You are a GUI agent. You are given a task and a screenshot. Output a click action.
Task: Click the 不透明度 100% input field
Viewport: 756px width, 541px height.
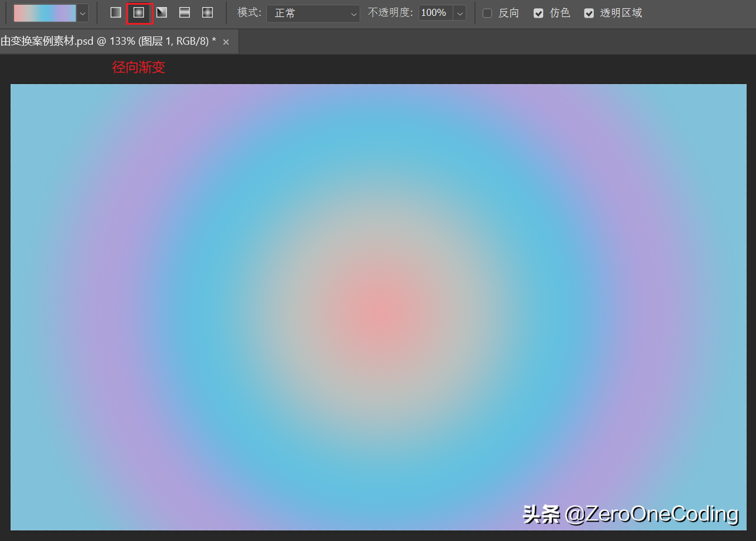click(436, 12)
